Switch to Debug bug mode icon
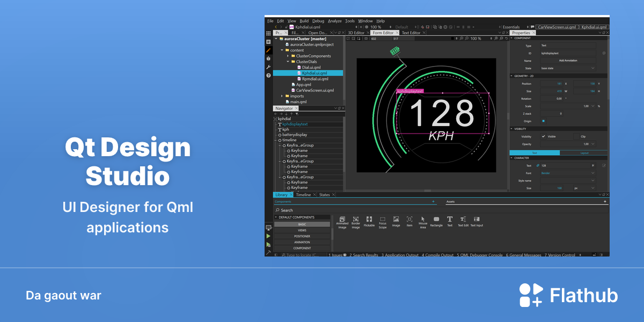Viewport: 644px width, 322px height. 268,58
